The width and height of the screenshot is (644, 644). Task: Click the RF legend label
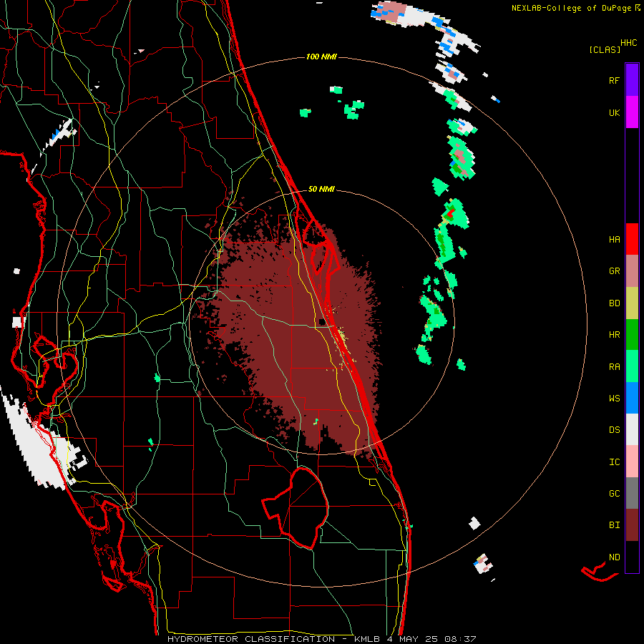click(614, 80)
